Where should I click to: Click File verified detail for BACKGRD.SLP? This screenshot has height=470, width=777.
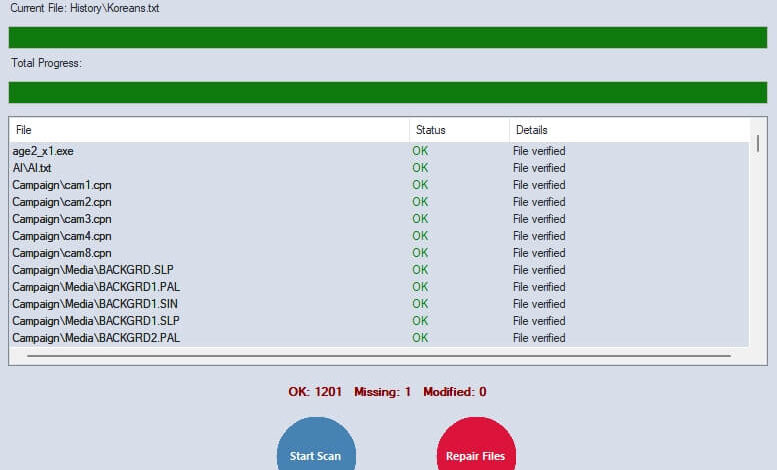[x=539, y=270]
